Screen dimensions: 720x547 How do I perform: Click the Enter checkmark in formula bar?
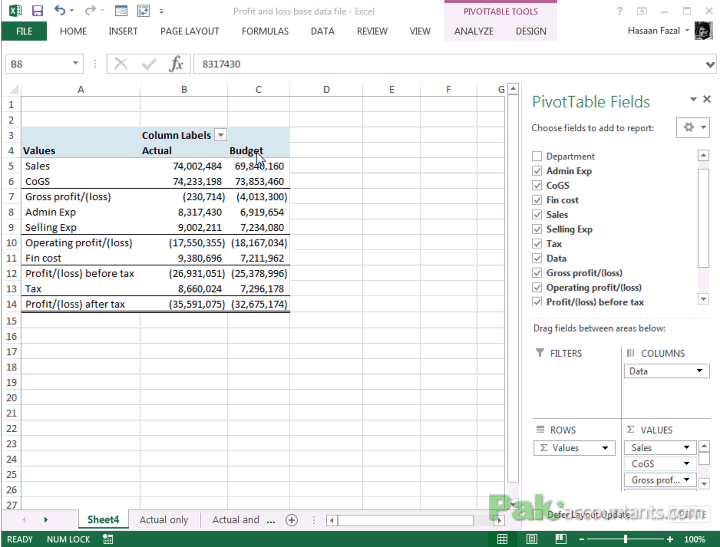149,64
